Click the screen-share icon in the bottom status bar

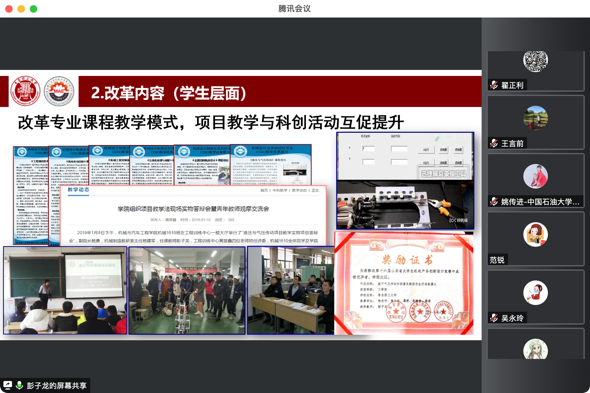(x=7, y=385)
